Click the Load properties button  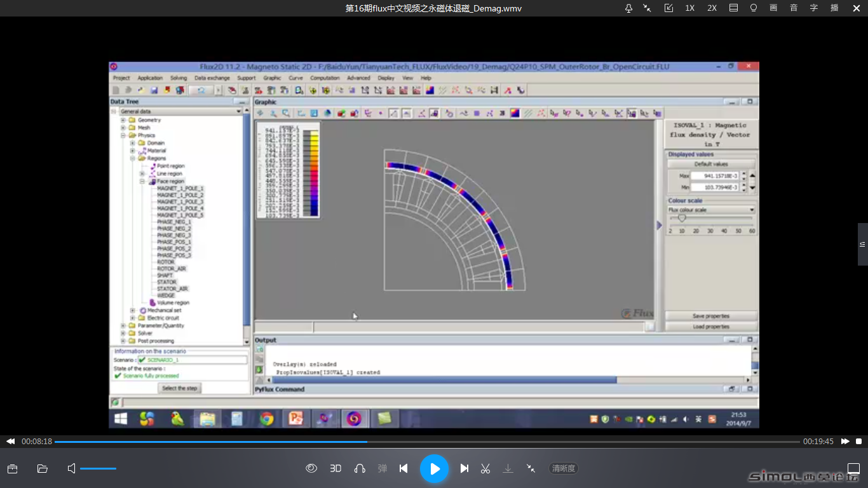pos(711,327)
